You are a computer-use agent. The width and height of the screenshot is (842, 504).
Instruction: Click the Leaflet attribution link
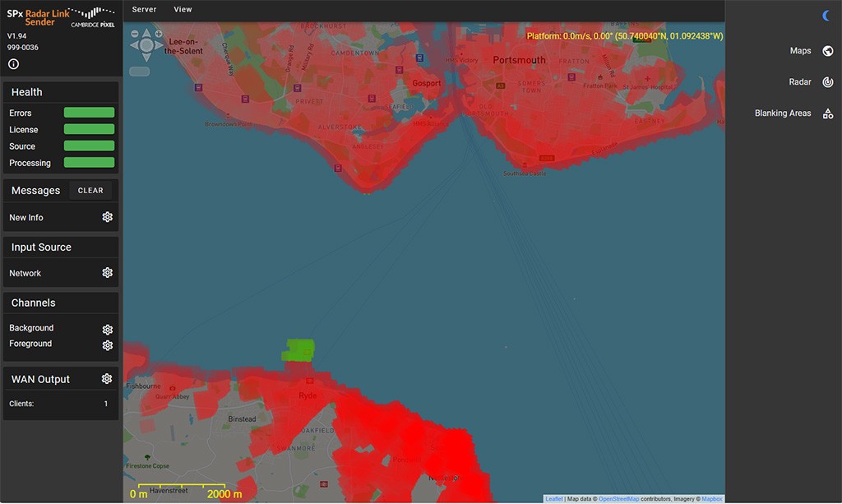[553, 499]
